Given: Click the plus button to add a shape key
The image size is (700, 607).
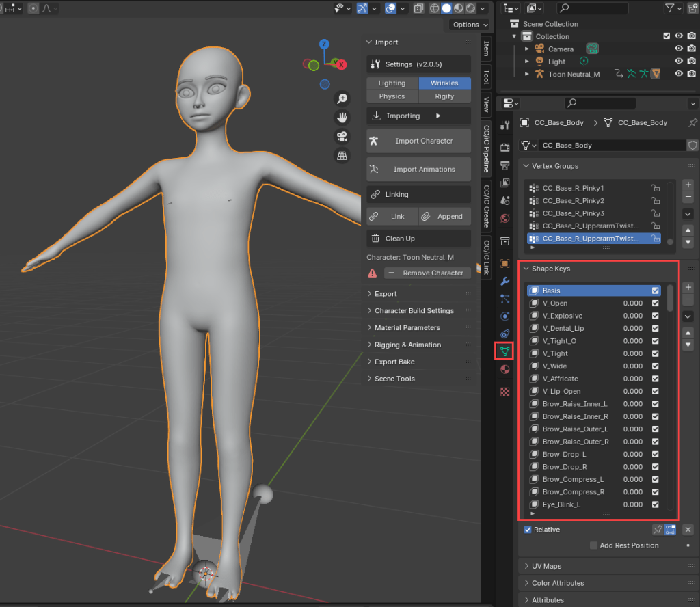Looking at the screenshot, I should point(688,288).
